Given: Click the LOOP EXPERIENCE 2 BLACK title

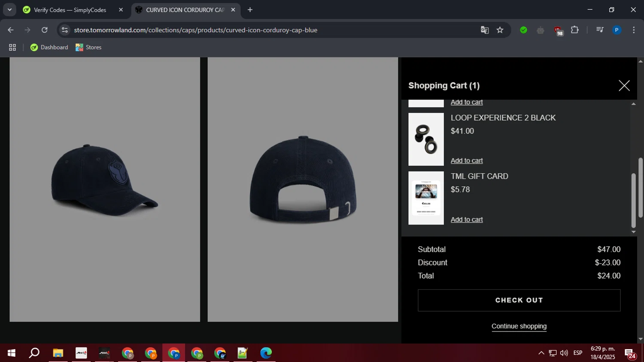Looking at the screenshot, I should [x=503, y=118].
